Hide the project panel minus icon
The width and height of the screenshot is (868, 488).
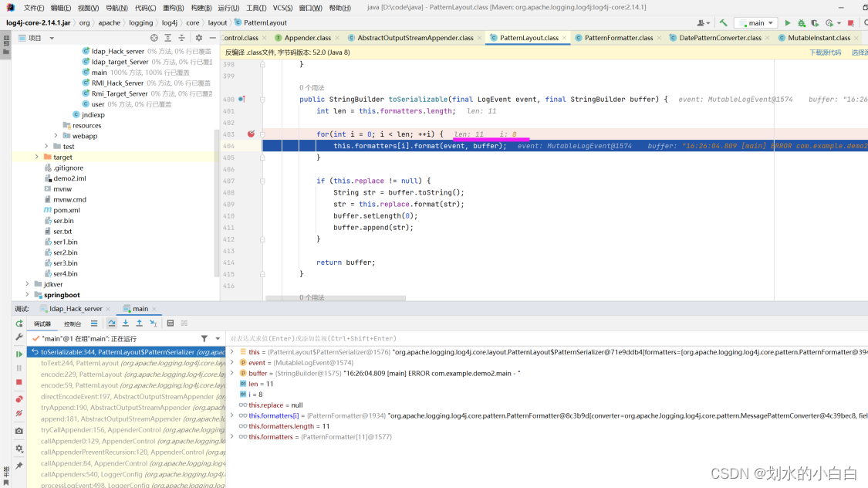pos(213,38)
